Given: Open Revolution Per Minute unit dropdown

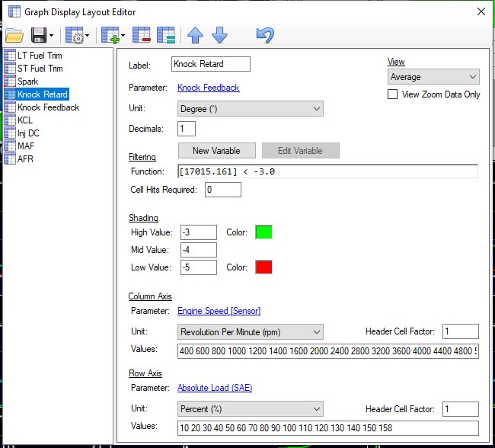Looking at the screenshot, I should tap(251, 332).
